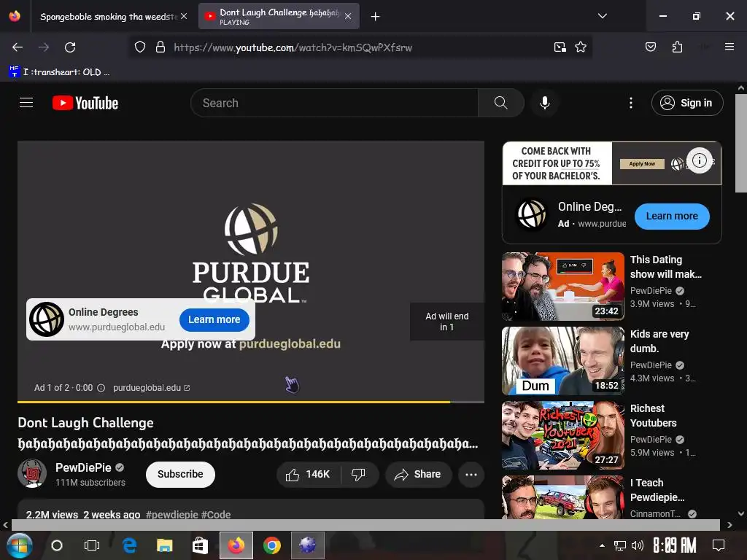The image size is (747, 560).
Task: Open purdueglobal.edu ad link in player
Action: pos(152,388)
